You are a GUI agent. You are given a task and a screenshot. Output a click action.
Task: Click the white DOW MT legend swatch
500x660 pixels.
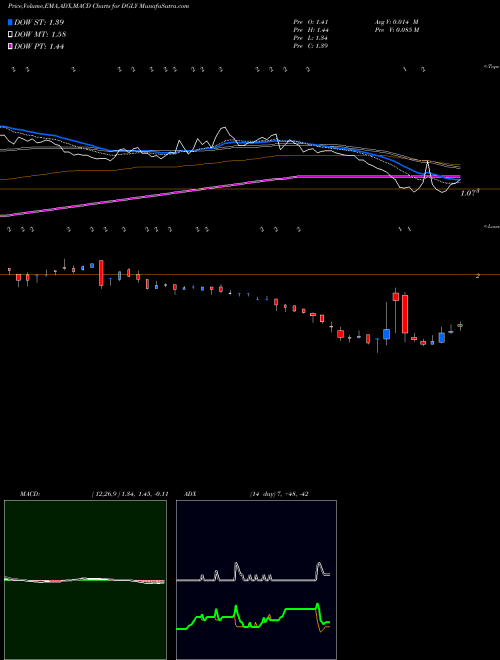[11, 35]
